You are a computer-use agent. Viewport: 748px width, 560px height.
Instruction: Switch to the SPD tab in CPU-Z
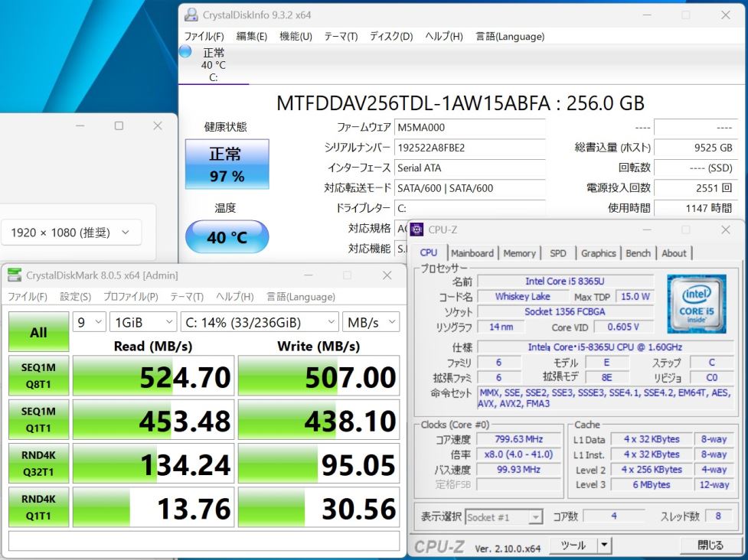[557, 253]
